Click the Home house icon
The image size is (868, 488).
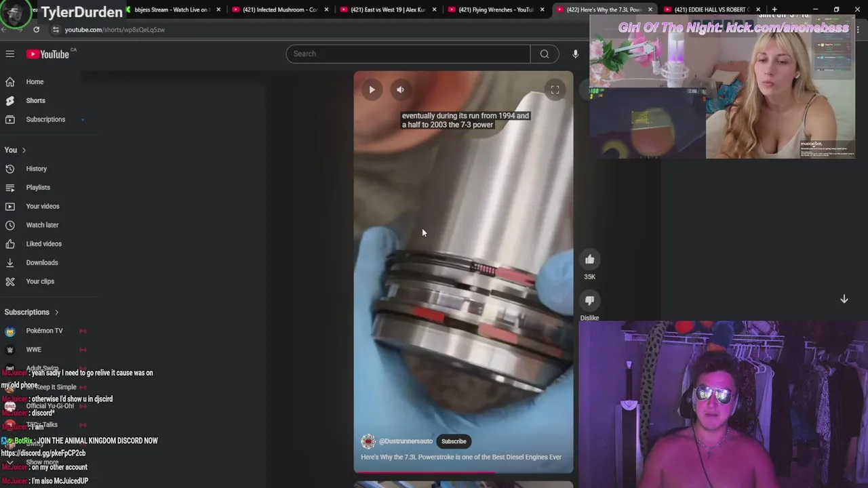[10, 82]
